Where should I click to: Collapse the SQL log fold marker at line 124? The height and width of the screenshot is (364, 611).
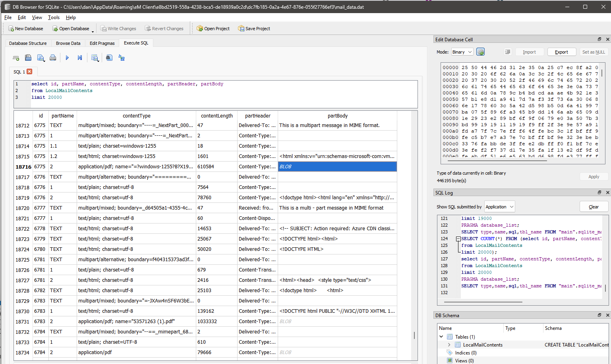(458, 239)
